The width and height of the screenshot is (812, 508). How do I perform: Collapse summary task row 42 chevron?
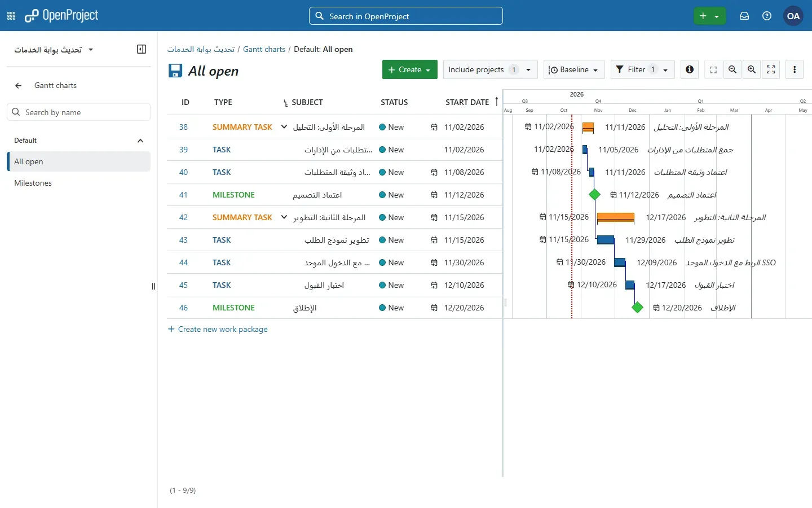click(284, 217)
